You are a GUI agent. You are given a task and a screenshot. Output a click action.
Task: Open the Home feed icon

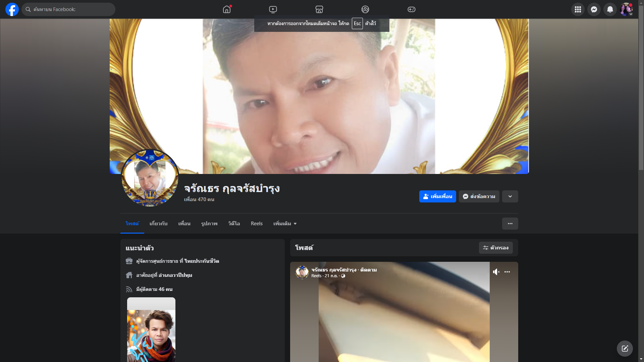pyautogui.click(x=227, y=9)
